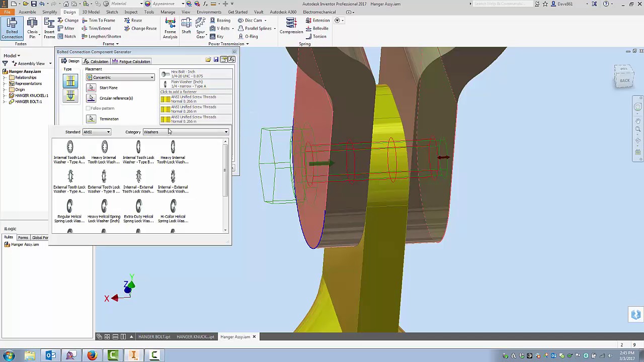Click the through-all connection type button
644x362 pixels.
(x=70, y=81)
